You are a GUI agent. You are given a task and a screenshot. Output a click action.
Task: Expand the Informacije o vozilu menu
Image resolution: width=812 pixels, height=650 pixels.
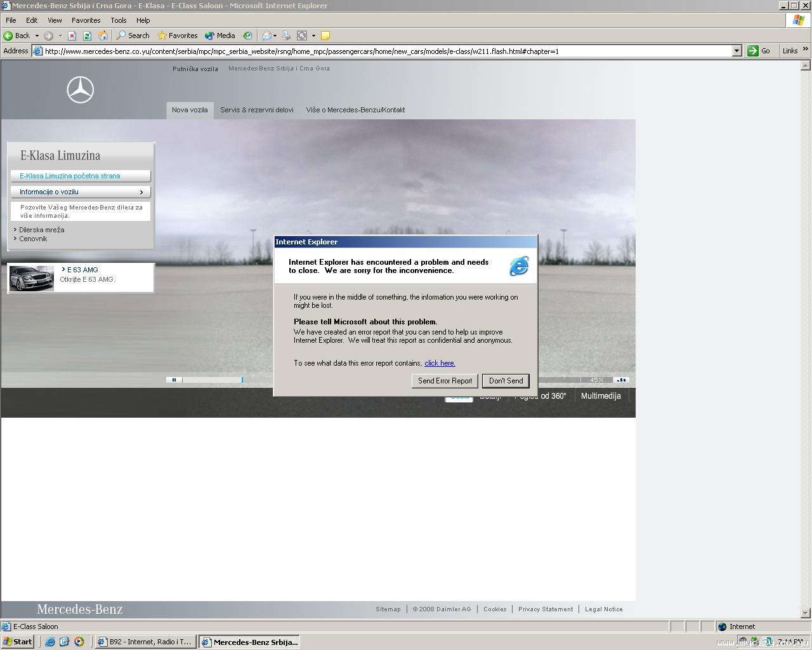point(81,192)
